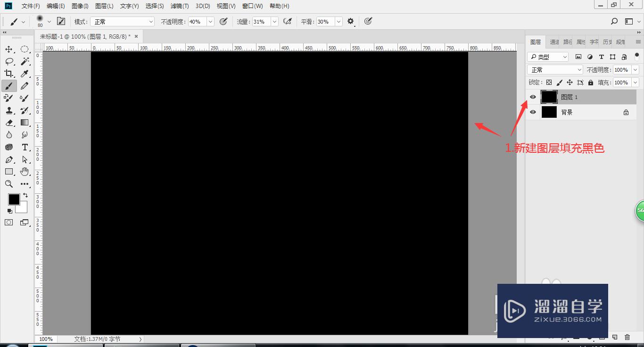
Task: Filter layers for shape layers
Action: point(612,57)
